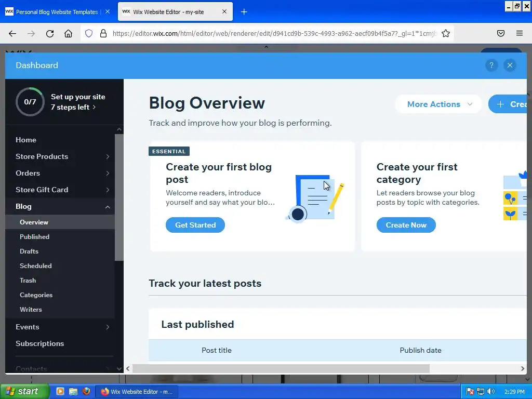Image resolution: width=532 pixels, height=399 pixels.
Task: Click the Wix Website Editor taskbar button
Action: pyautogui.click(x=137, y=392)
